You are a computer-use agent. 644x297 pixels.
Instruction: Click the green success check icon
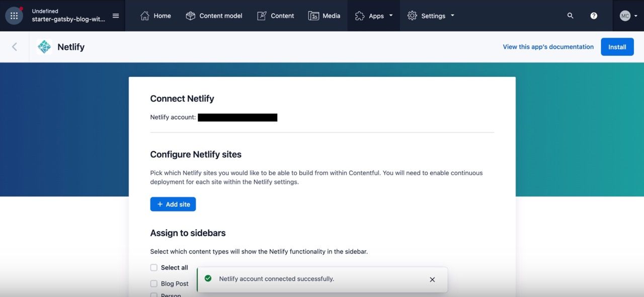pos(208,278)
